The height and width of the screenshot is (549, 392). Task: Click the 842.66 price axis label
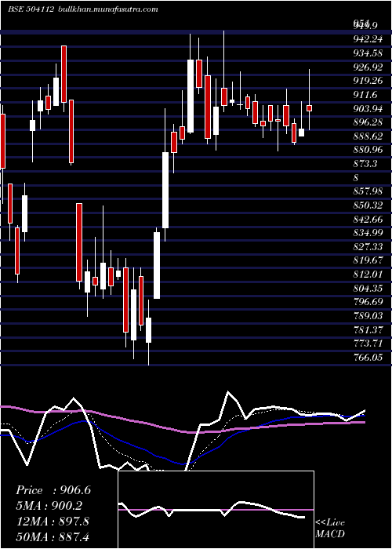point(368,219)
